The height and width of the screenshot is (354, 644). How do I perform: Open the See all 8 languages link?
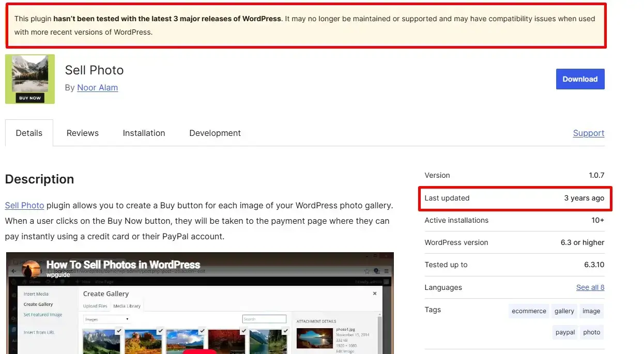(590, 287)
